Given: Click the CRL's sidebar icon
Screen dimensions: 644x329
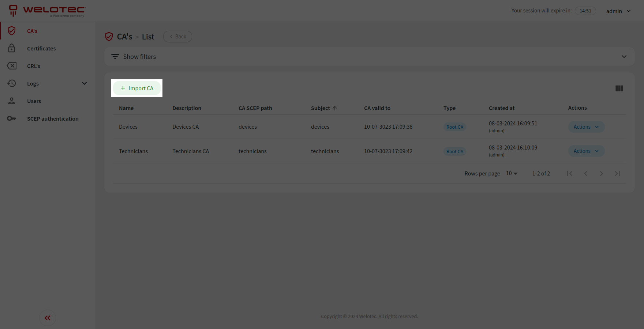Looking at the screenshot, I should [x=12, y=66].
